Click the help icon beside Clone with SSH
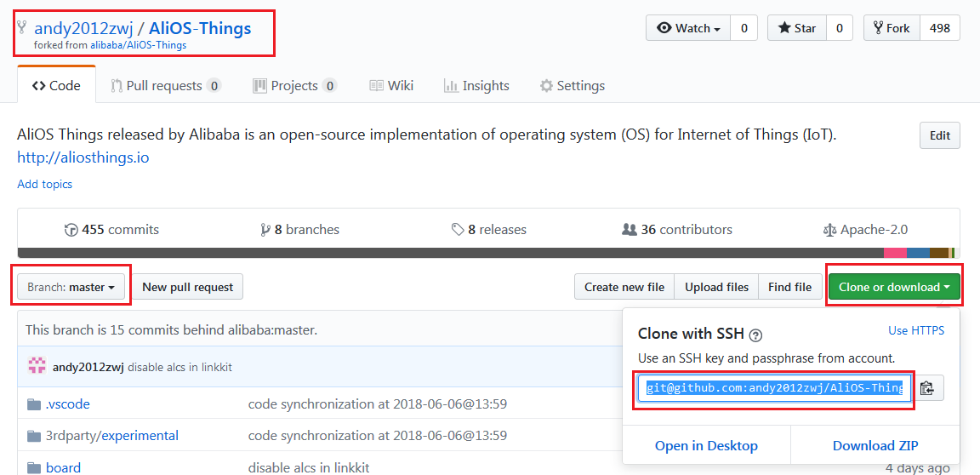 [x=756, y=335]
